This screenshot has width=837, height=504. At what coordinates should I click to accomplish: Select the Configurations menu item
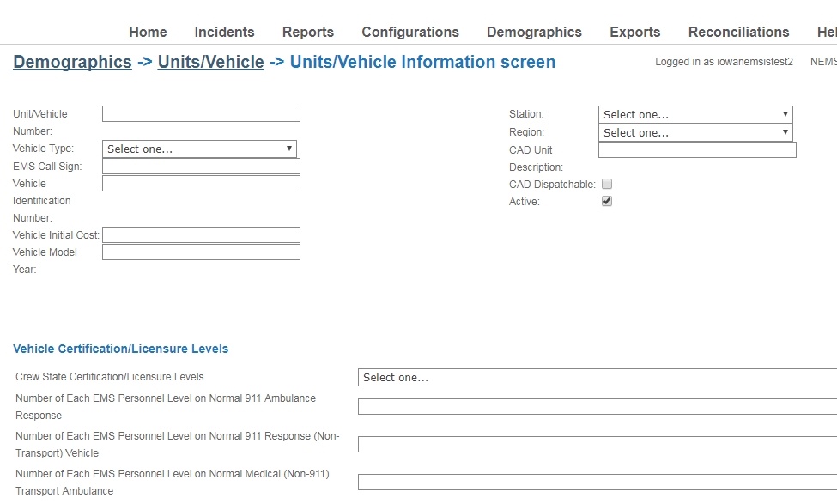click(x=410, y=32)
